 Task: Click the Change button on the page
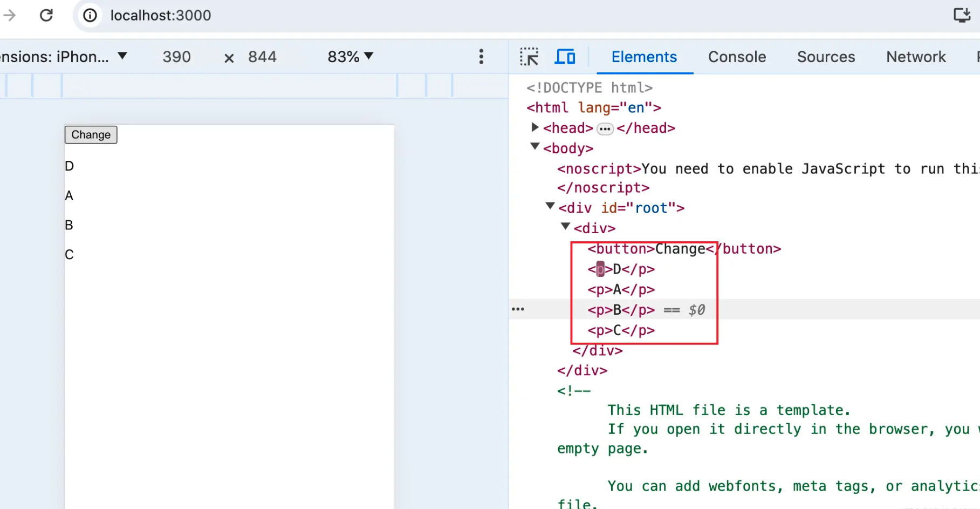[91, 135]
